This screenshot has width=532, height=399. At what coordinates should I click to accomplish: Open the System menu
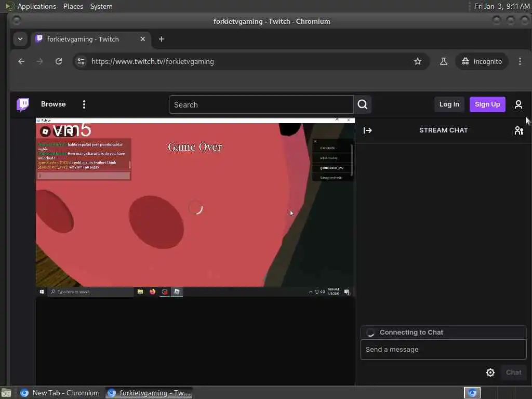[x=101, y=6]
